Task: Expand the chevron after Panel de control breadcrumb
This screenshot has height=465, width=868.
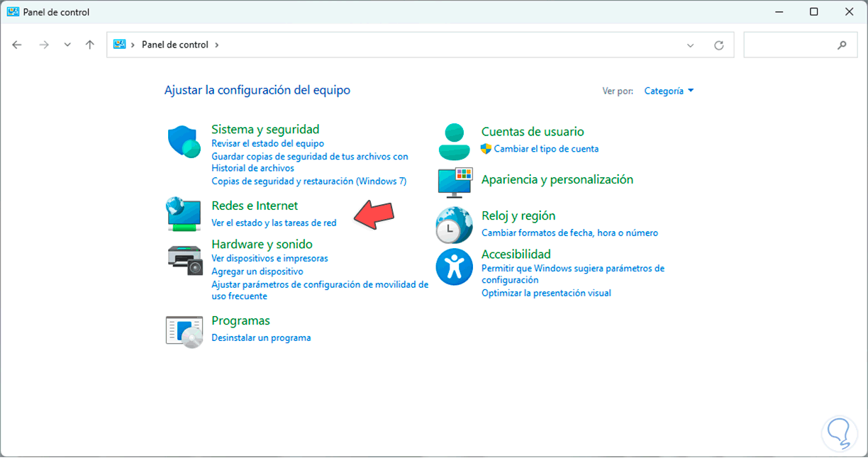Action: (216, 45)
